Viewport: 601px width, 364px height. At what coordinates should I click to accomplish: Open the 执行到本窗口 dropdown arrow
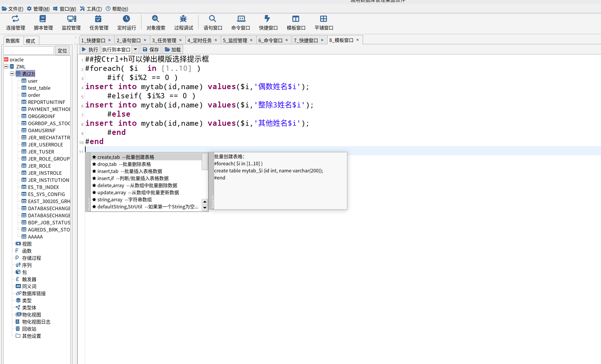pos(136,49)
